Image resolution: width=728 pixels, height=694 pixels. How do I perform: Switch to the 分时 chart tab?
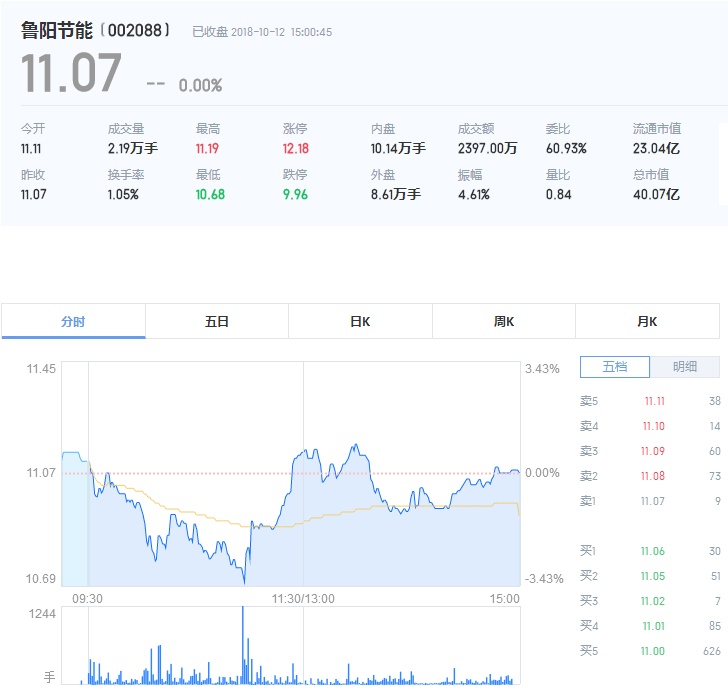coord(73,322)
